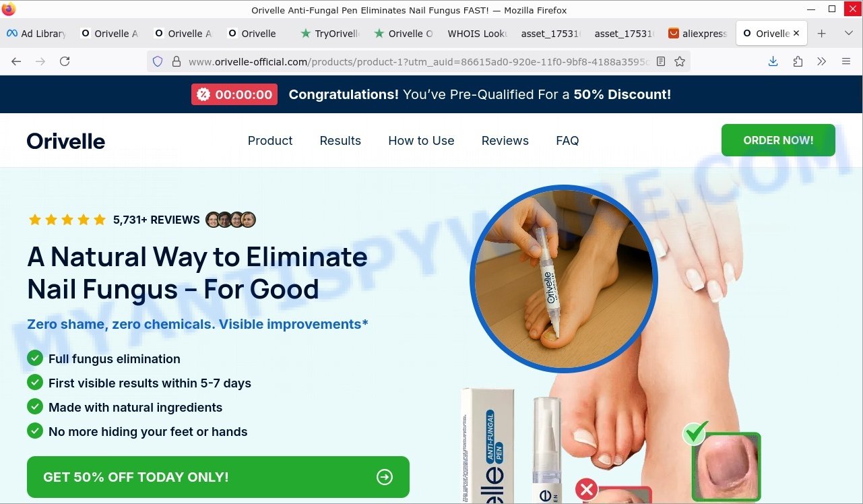Expand more tools overflow chevron
The height and width of the screenshot is (504, 863).
point(821,61)
